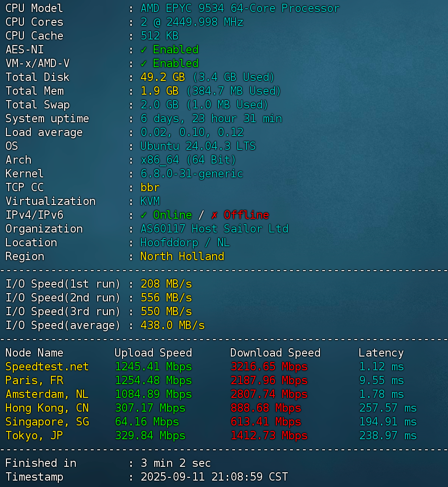Select the Singapore, SG node name

click(x=47, y=422)
